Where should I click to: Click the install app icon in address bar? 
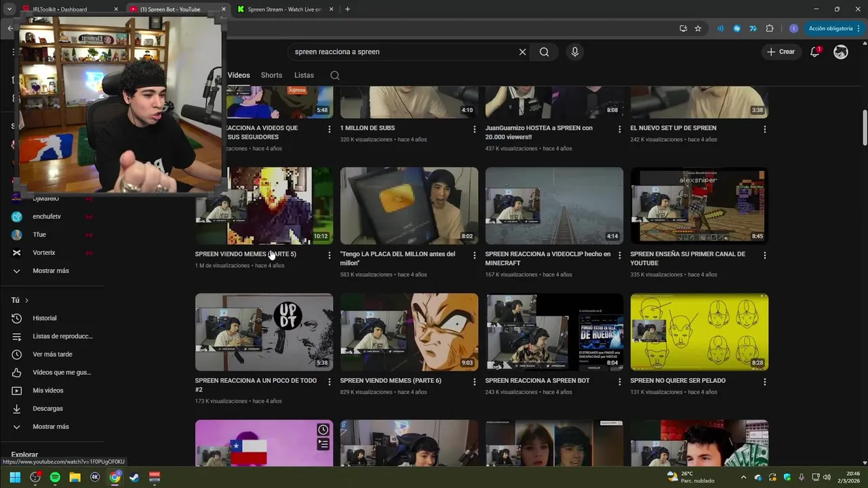[683, 28]
